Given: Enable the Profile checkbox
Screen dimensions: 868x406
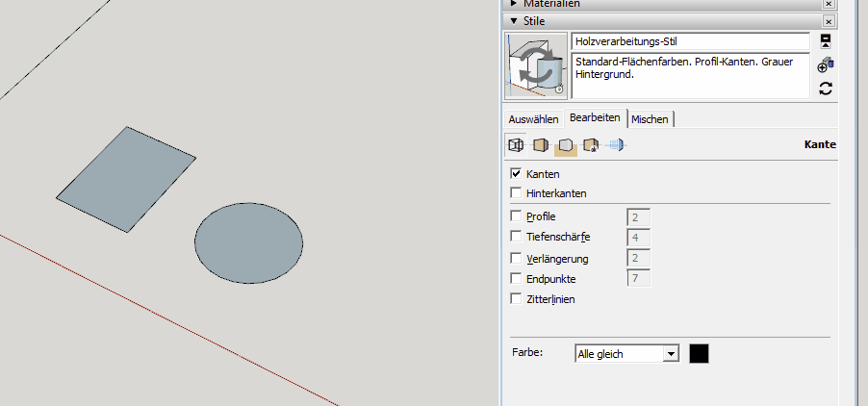Looking at the screenshot, I should point(516,216).
